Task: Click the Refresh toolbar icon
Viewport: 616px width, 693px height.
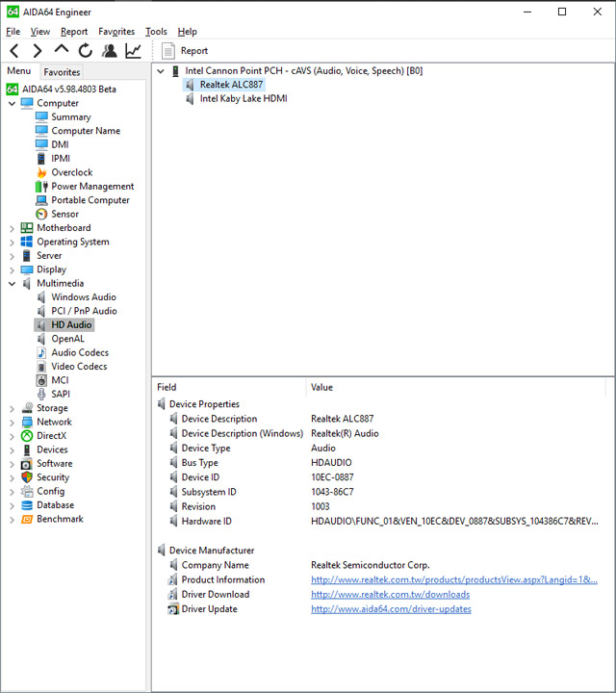Action: (86, 51)
